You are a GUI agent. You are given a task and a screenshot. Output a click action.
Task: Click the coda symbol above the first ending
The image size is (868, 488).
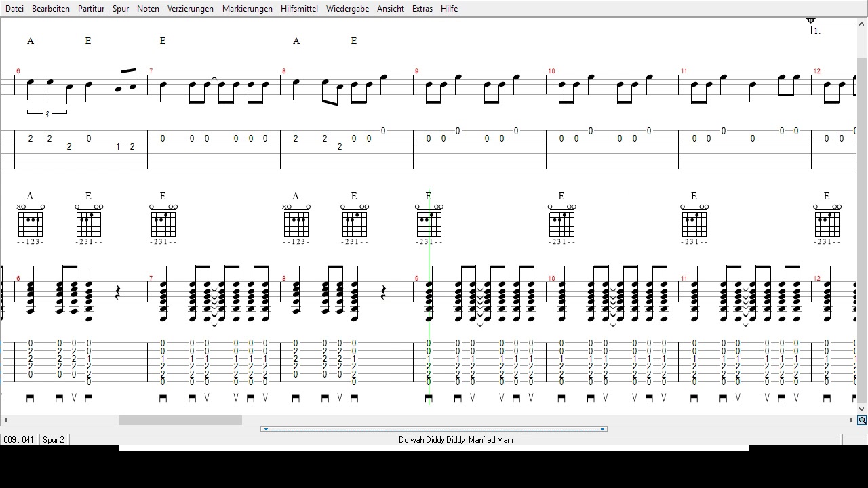811,20
